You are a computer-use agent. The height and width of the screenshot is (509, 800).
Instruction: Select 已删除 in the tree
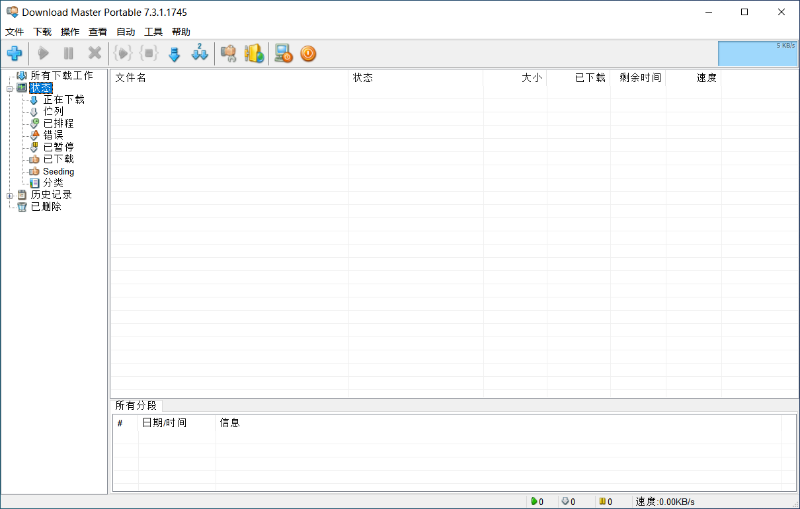point(46,207)
